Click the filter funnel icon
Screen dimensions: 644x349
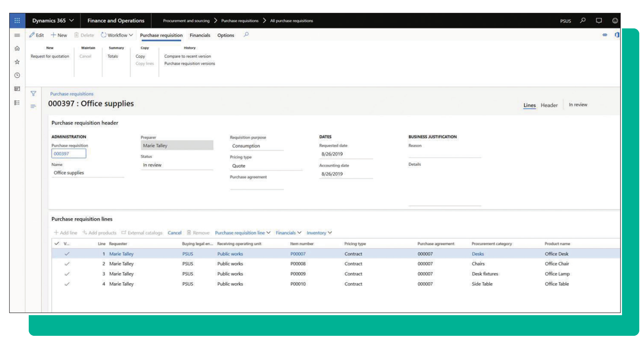33,94
